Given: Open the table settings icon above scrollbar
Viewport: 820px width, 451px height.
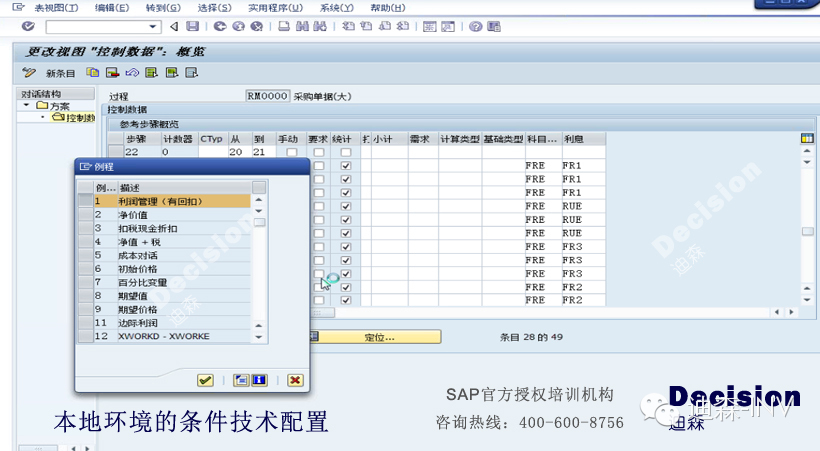Looking at the screenshot, I should 807,139.
